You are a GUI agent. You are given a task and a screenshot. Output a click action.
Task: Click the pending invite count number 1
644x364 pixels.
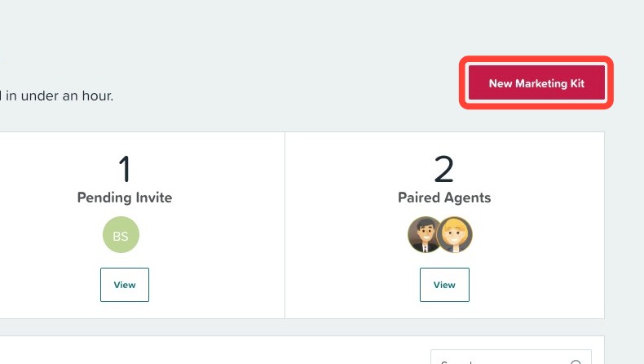pos(125,169)
